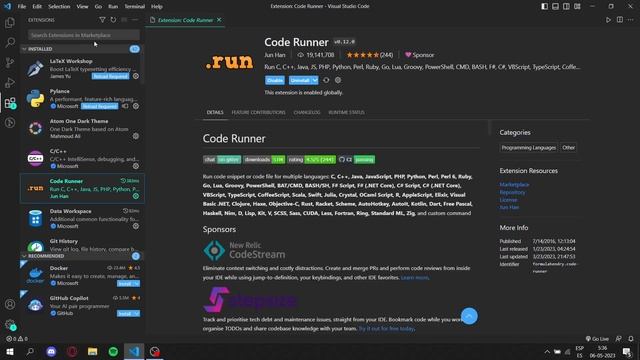Close the Extension: Code Runner tab

(x=219, y=20)
